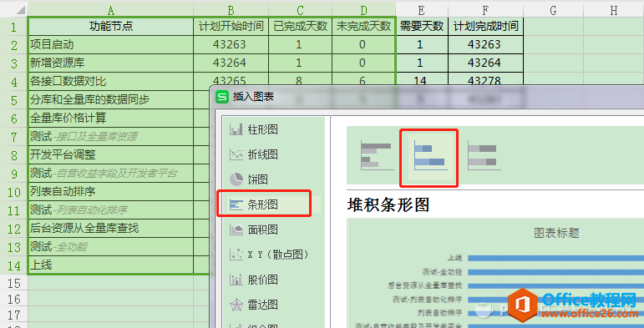644x328 pixels.
Task: Click the 图表标题 text in chart preview
Action: coord(556,233)
